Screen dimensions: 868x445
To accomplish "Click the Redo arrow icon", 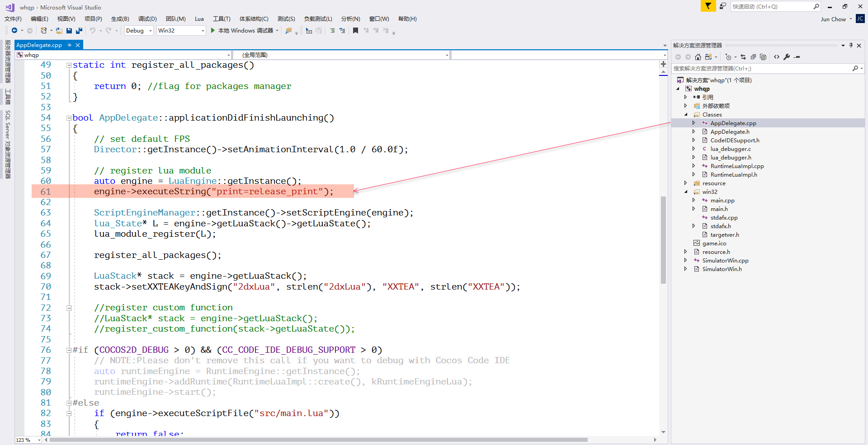I will [108, 30].
